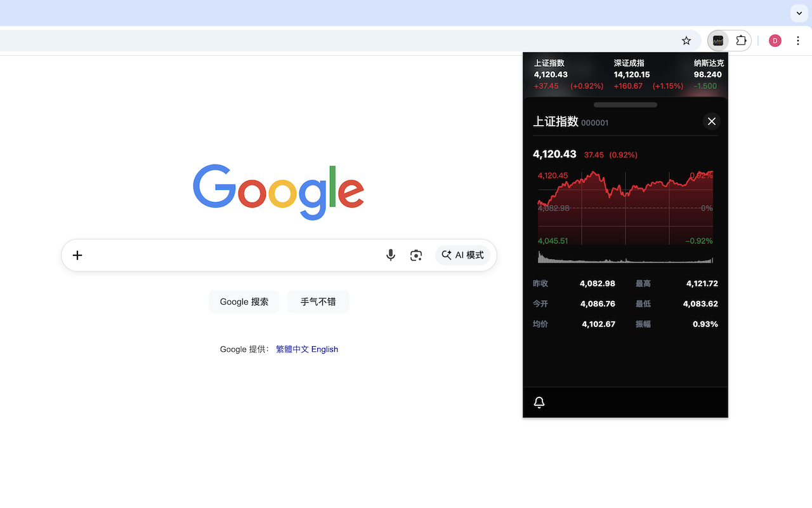Bookmark this page using the star icon
The image size is (812, 508).
(x=686, y=40)
